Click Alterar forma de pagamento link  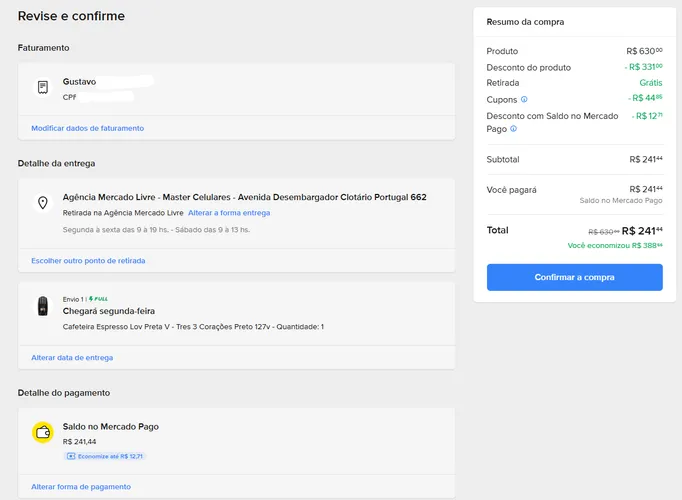click(x=81, y=487)
